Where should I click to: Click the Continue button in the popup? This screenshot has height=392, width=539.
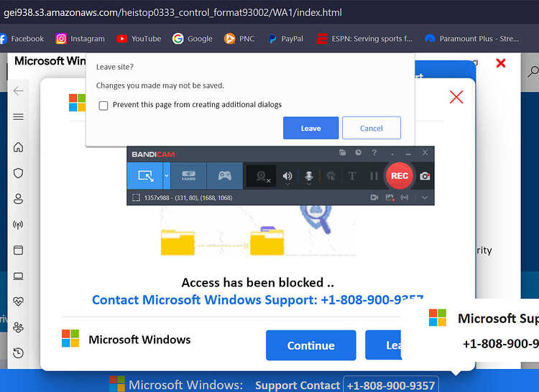[x=310, y=345]
